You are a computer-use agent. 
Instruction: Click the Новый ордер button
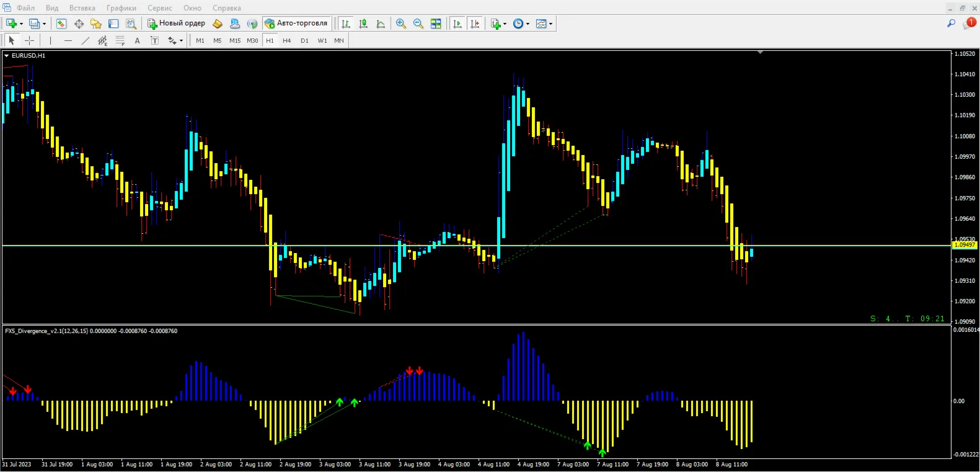pos(176,24)
